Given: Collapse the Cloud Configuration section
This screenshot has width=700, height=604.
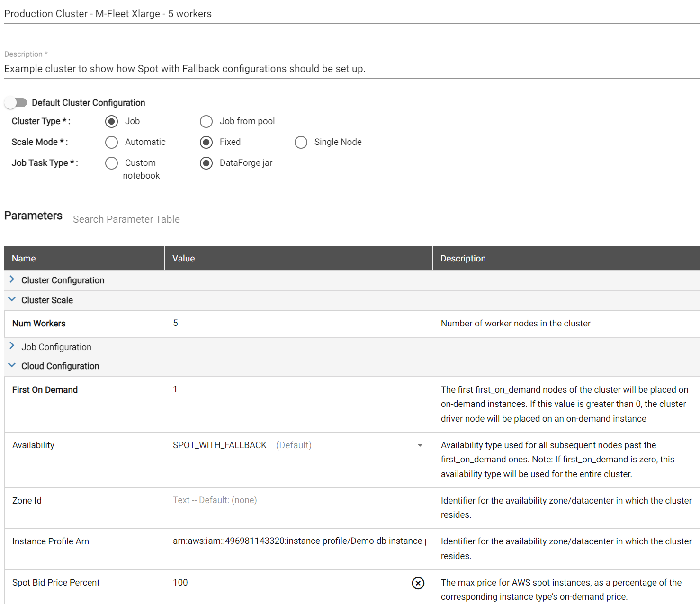Looking at the screenshot, I should [12, 365].
